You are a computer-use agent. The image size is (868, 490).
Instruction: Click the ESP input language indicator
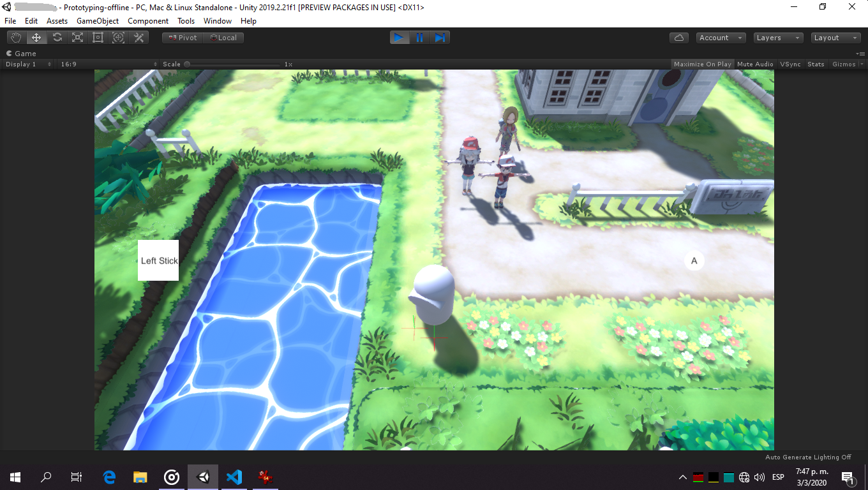click(778, 477)
